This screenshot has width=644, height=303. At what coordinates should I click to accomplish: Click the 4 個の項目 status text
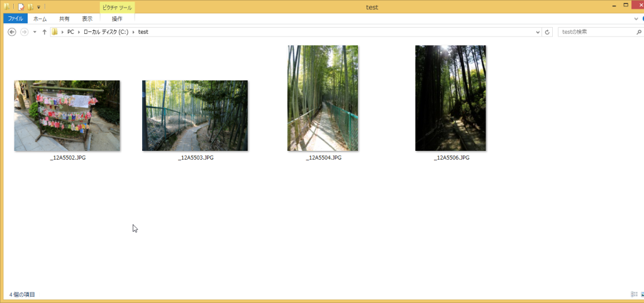tap(22, 294)
